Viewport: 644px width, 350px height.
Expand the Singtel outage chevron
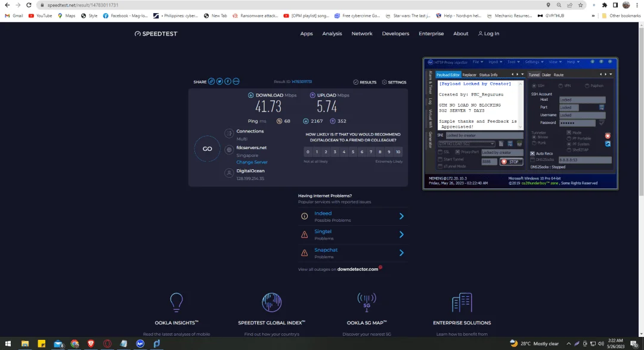[x=401, y=234]
